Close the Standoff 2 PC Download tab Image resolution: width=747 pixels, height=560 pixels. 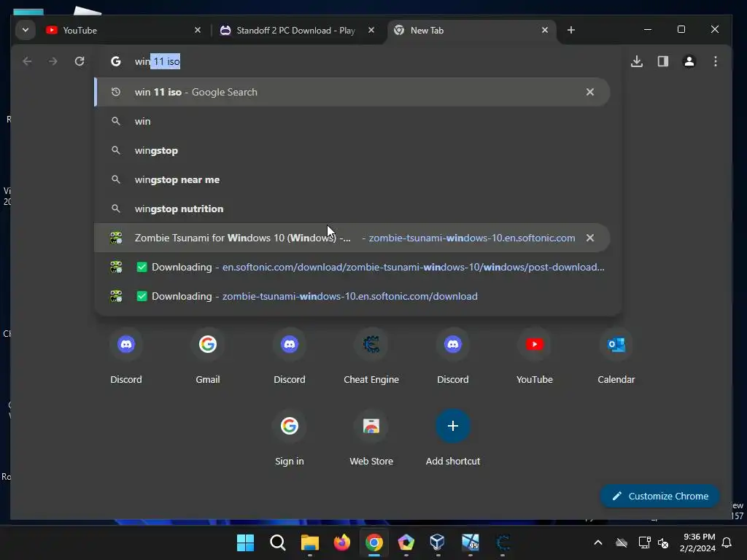tap(371, 30)
